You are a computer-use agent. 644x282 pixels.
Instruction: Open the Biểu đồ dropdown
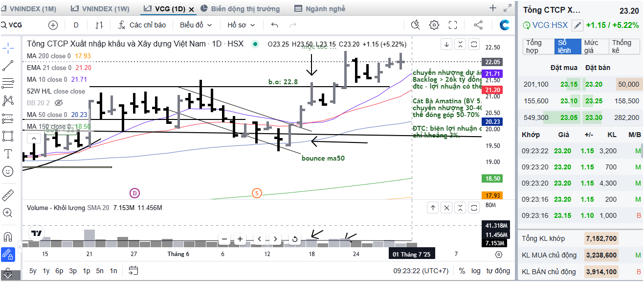196,25
